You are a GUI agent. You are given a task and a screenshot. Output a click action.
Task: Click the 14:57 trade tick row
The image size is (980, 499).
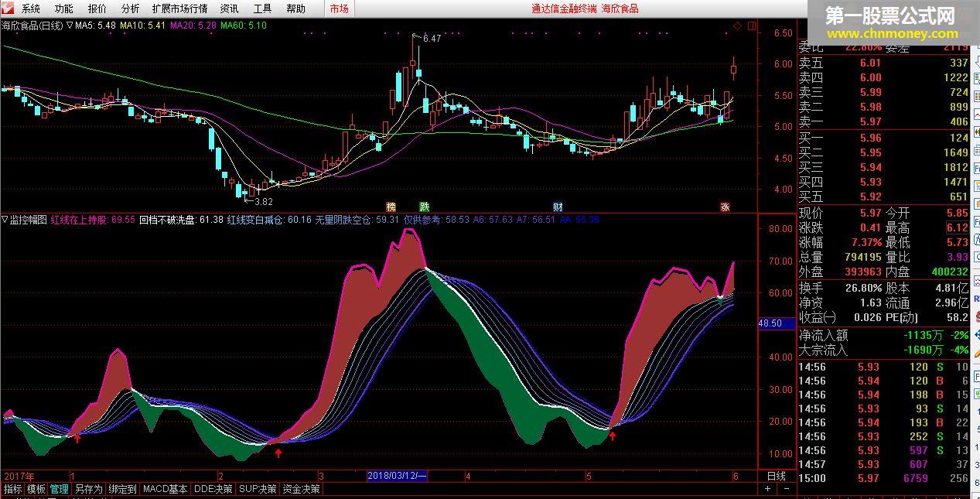click(883, 464)
